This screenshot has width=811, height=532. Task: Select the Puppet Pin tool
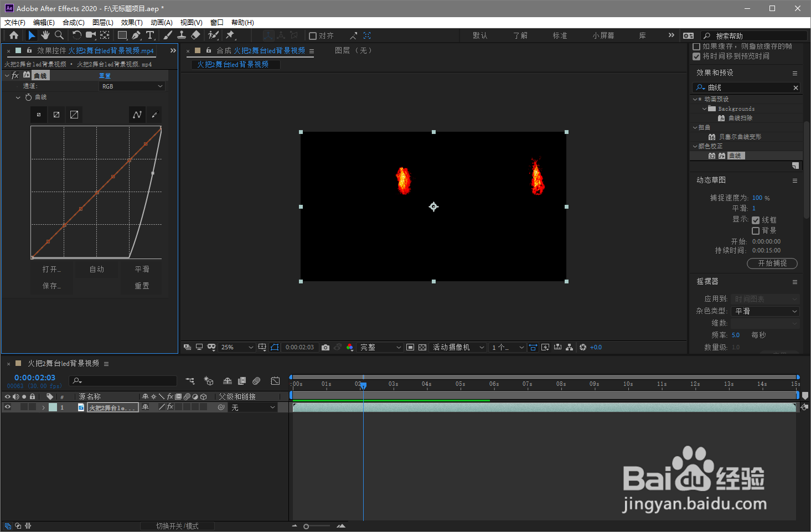coord(230,35)
